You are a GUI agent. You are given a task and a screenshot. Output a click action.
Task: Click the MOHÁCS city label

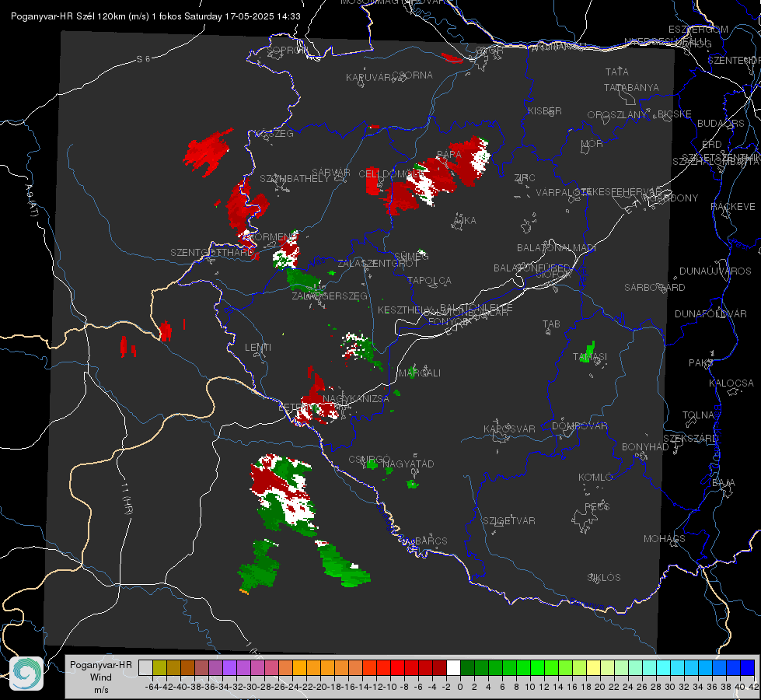coord(665,539)
